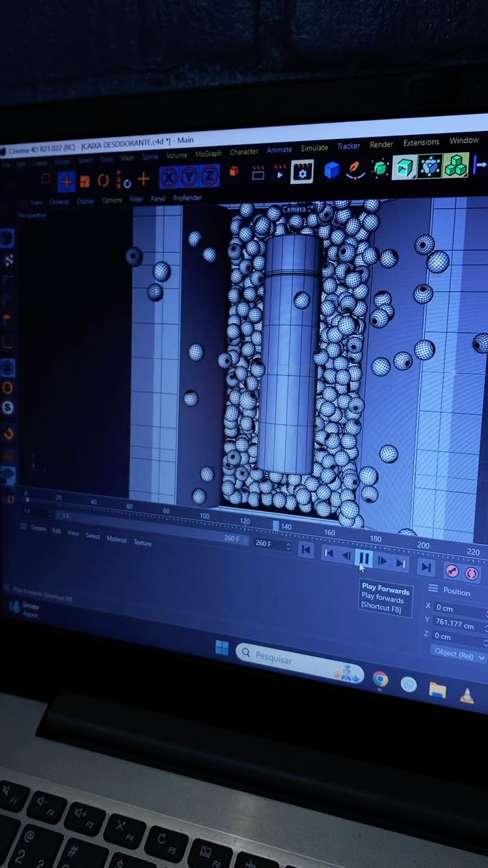Open the Extrude generator icon
This screenshot has width=488, height=868.
click(405, 166)
